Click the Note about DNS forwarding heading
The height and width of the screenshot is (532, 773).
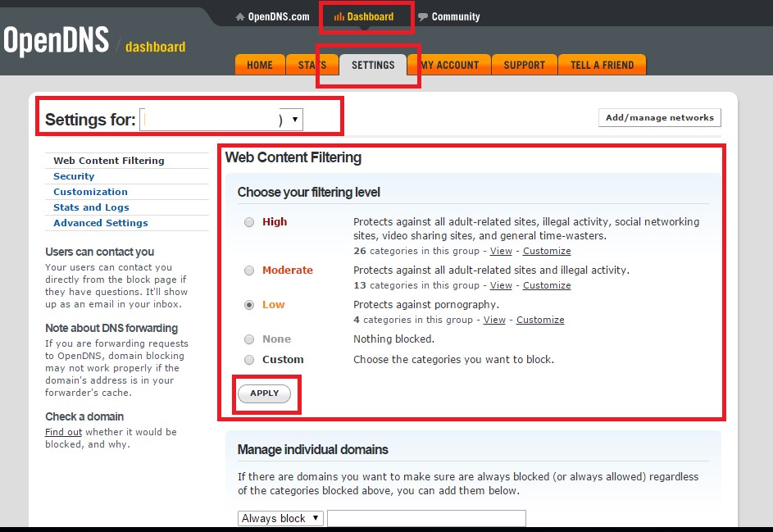(111, 329)
